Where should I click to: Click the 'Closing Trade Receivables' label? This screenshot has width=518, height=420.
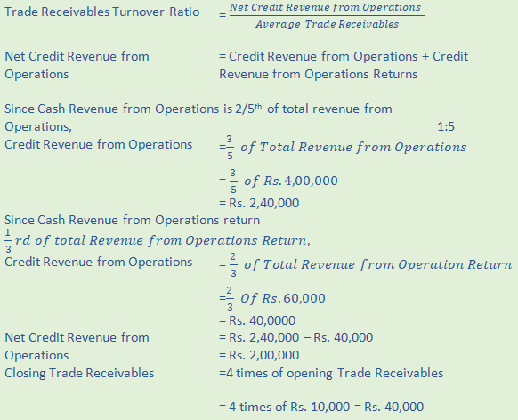pos(79,373)
